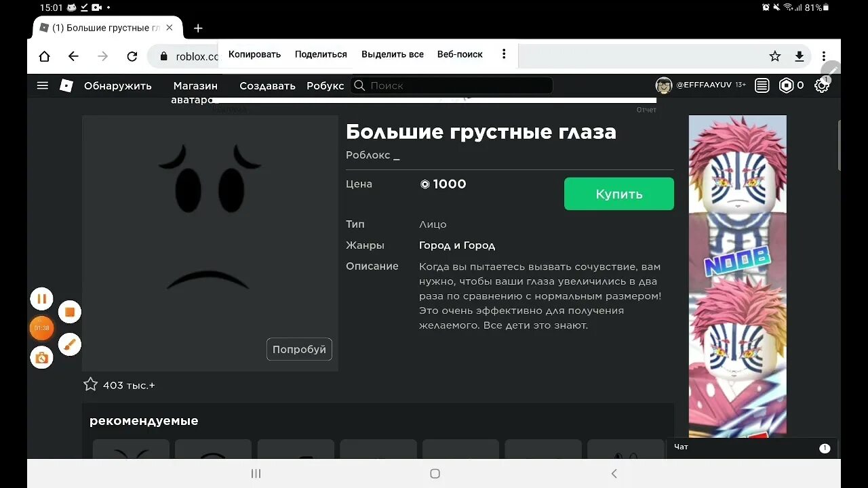Open Roblox settings gear icon

(822, 85)
